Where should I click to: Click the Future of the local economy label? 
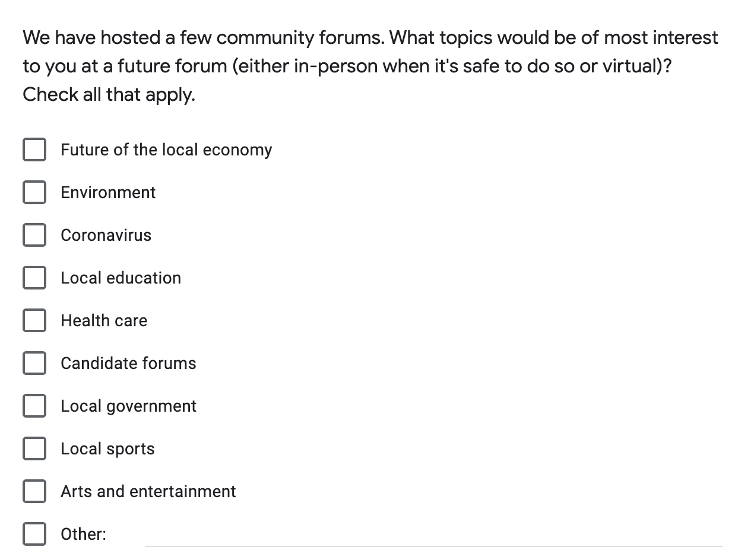click(x=166, y=149)
